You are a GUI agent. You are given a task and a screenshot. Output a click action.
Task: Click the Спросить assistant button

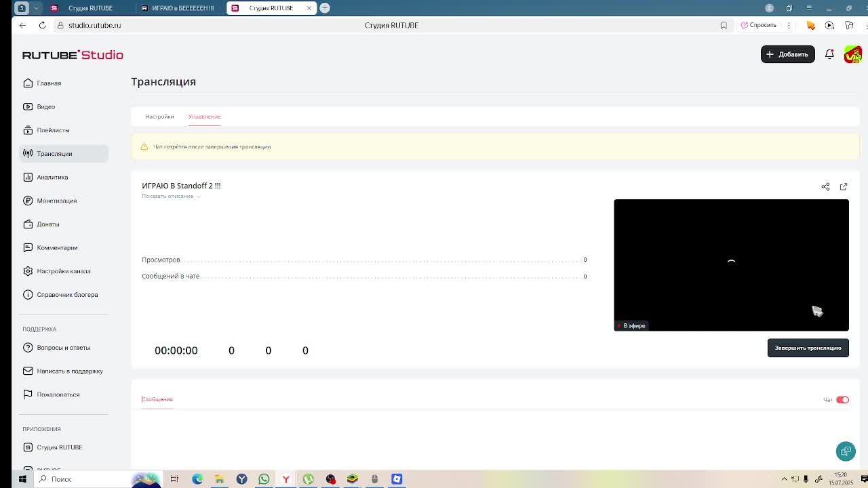759,25
